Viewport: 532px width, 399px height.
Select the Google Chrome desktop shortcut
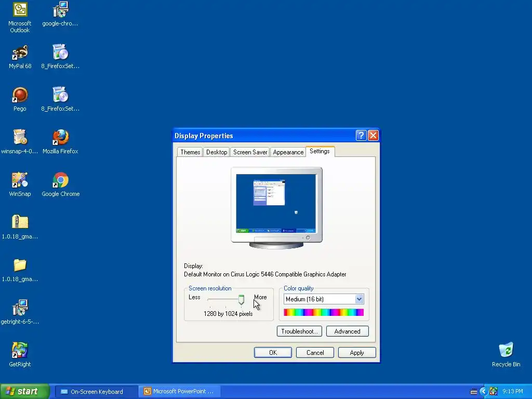coord(60,184)
